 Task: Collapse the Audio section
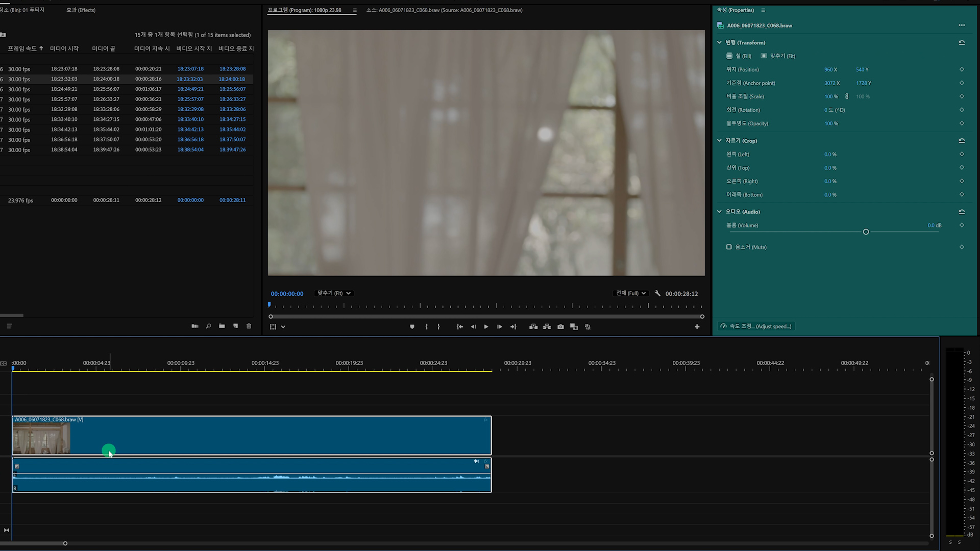click(719, 211)
